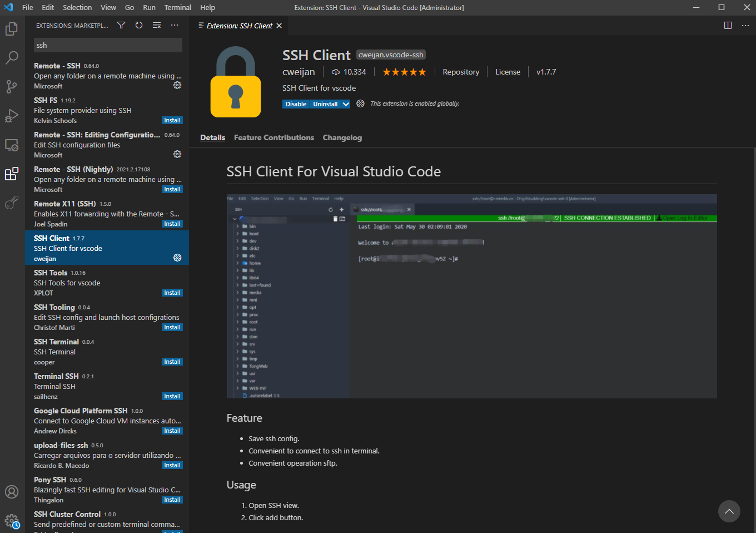756x533 pixels.
Task: Open manage gear for Remote - SSH
Action: 177,85
